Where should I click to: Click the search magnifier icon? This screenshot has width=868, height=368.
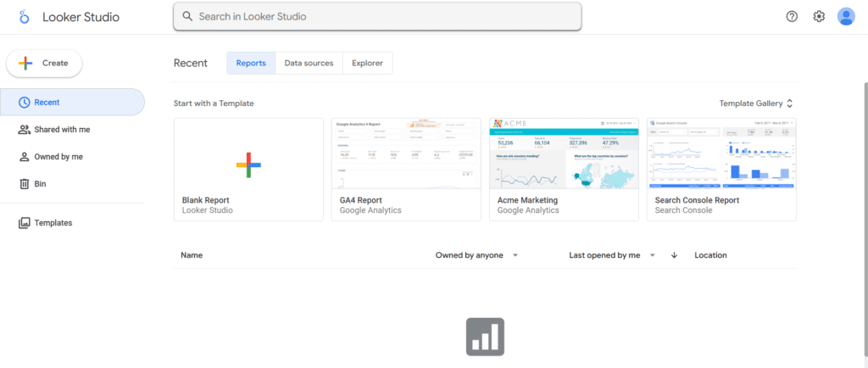click(x=187, y=16)
